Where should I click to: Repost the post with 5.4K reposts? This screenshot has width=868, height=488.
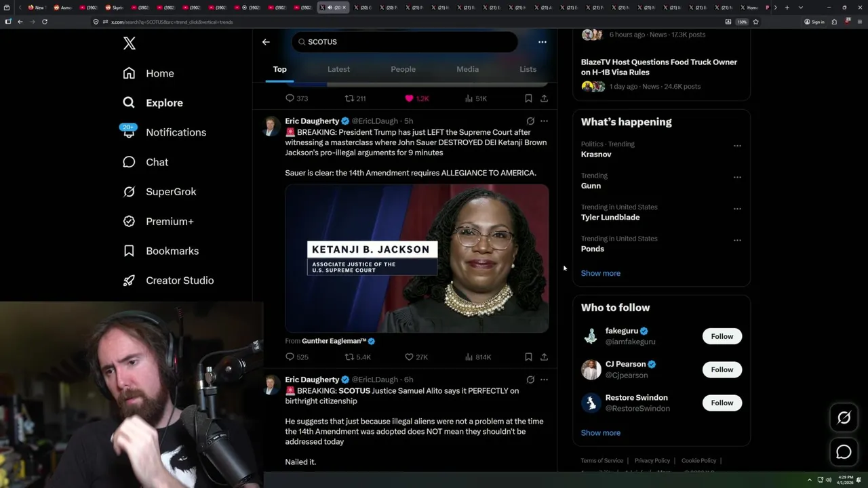(357, 357)
